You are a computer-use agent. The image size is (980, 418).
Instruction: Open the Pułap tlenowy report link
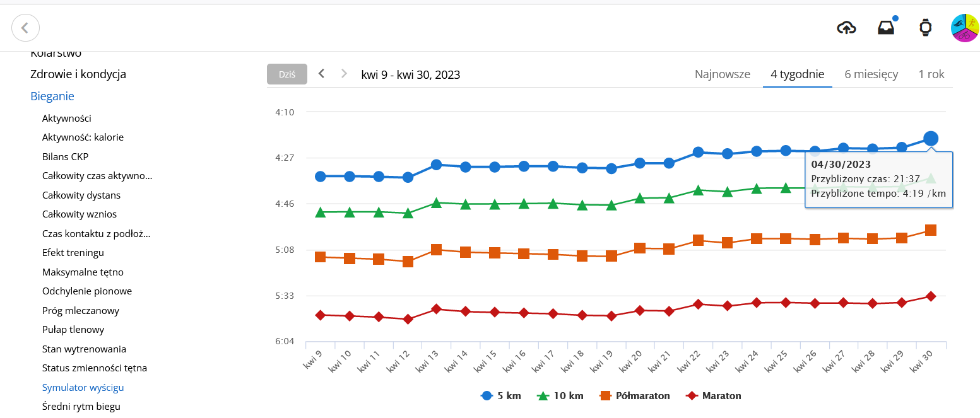point(73,330)
